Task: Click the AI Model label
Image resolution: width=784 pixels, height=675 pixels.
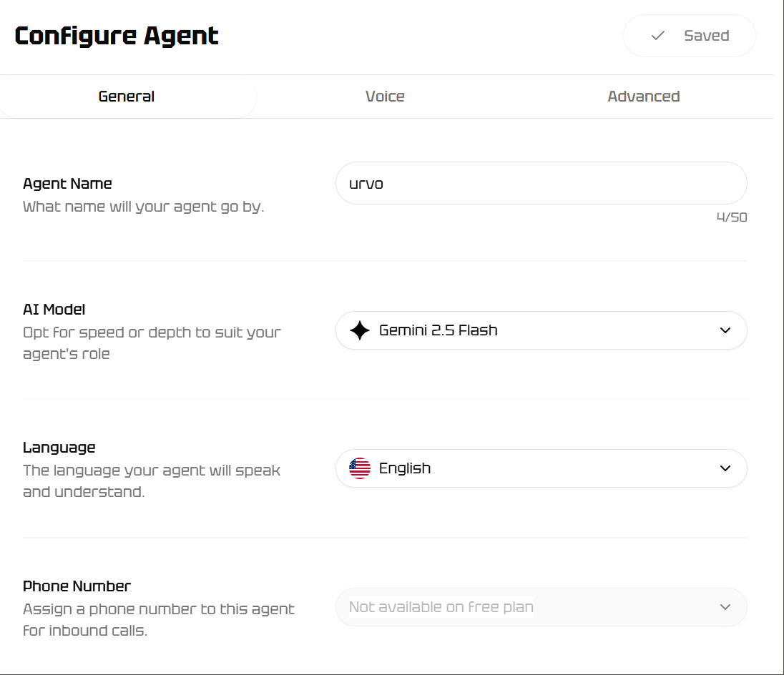Action: [54, 310]
